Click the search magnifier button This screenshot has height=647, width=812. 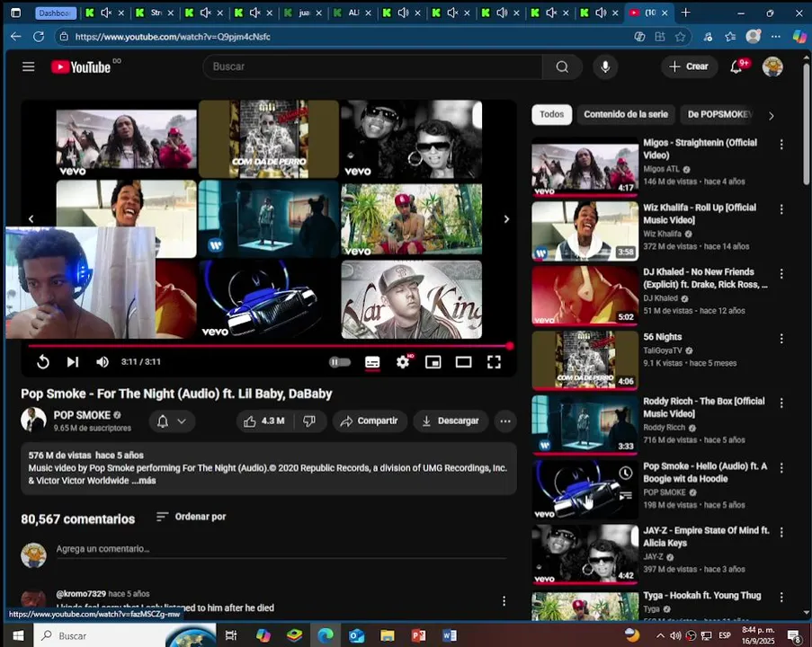point(562,66)
